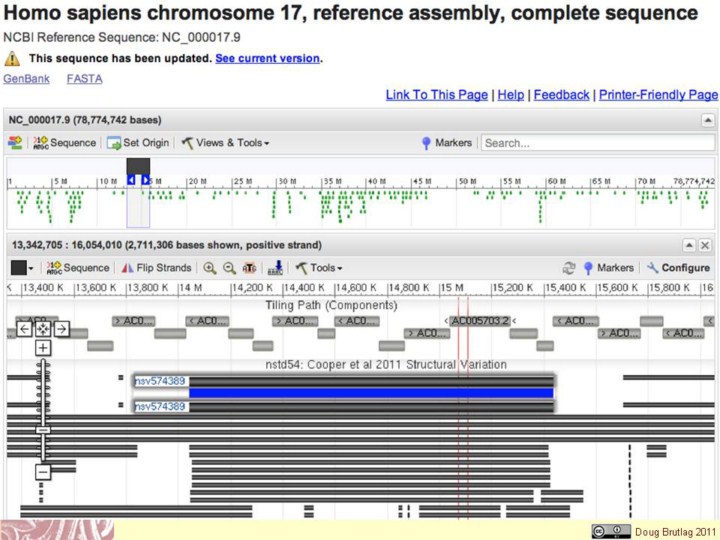
Task: Click the zoom to sequence ATG icon
Action: click(249, 268)
